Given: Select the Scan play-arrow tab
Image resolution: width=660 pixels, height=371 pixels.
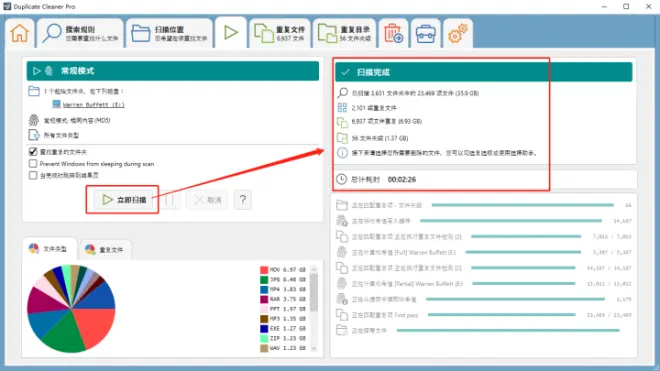Looking at the screenshot, I should point(231,32).
